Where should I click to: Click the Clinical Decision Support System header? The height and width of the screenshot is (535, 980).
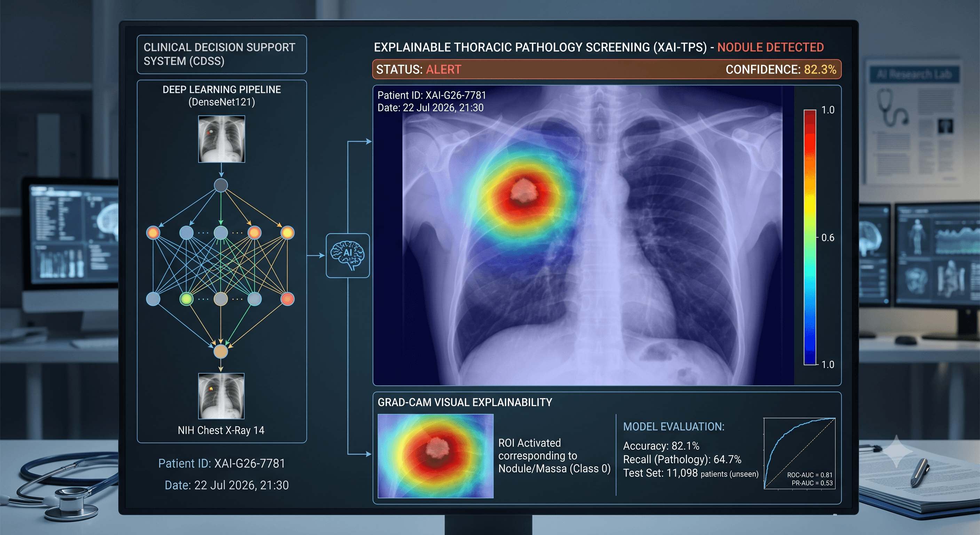221,54
